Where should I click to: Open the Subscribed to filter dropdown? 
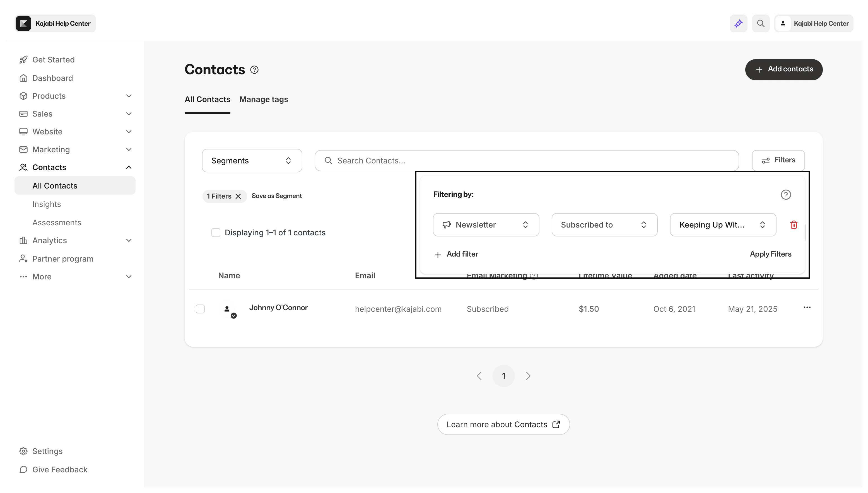pyautogui.click(x=604, y=224)
